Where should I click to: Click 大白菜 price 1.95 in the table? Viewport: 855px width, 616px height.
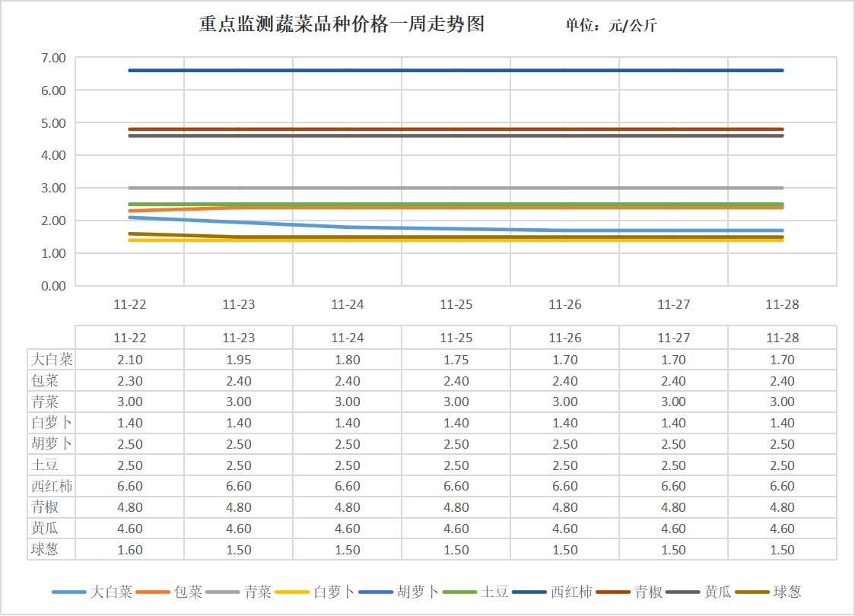coord(239,360)
